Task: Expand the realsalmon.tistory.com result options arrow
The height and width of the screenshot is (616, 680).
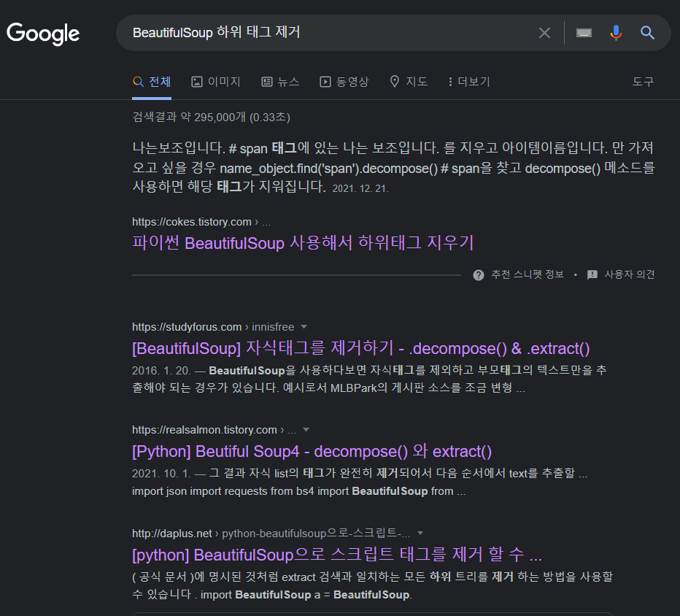Action: (x=306, y=429)
